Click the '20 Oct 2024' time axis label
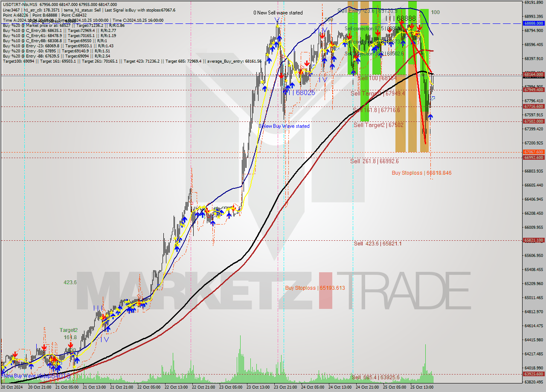Image resolution: width=546 pixels, height=392 pixels. click(12, 387)
